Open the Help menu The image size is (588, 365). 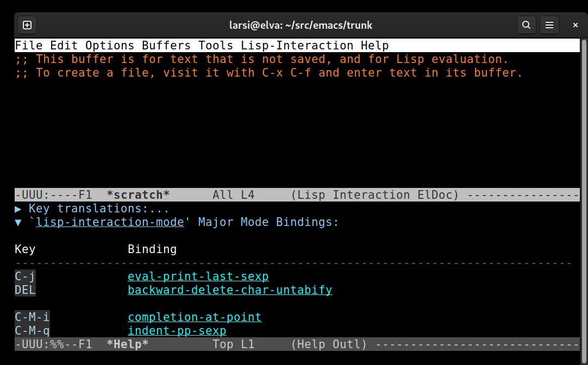(374, 45)
